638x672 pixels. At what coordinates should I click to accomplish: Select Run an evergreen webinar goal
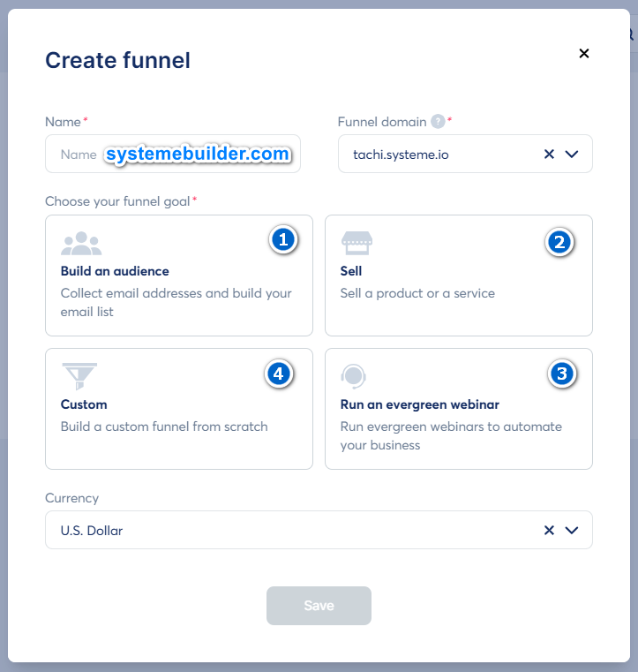[459, 409]
